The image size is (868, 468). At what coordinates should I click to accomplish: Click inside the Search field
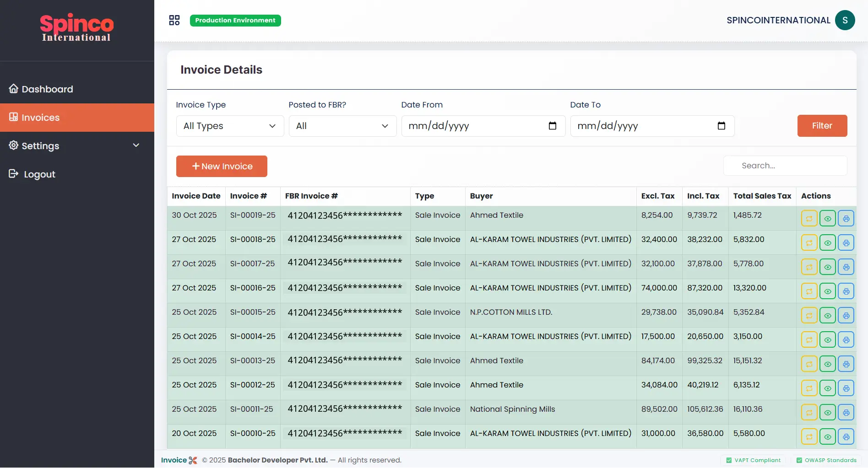click(785, 165)
